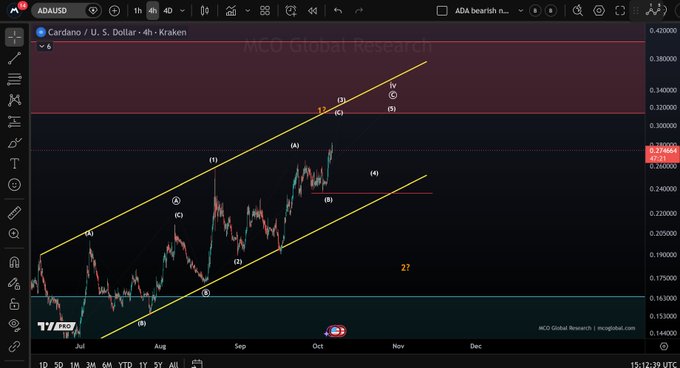Click the 0.274664 current price label
Image resolution: width=680 pixels, height=368 pixels.
662,154
